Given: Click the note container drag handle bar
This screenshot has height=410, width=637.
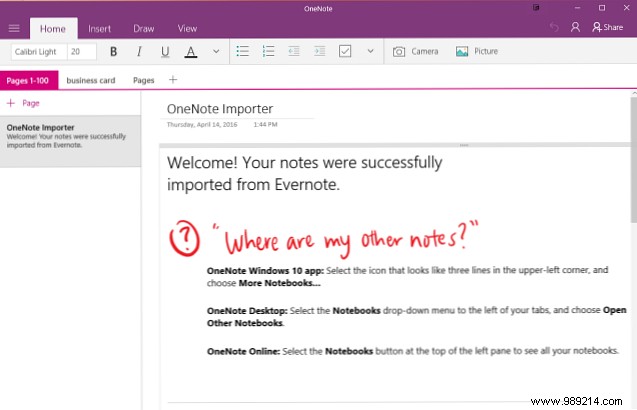Looking at the screenshot, I should (x=394, y=145).
